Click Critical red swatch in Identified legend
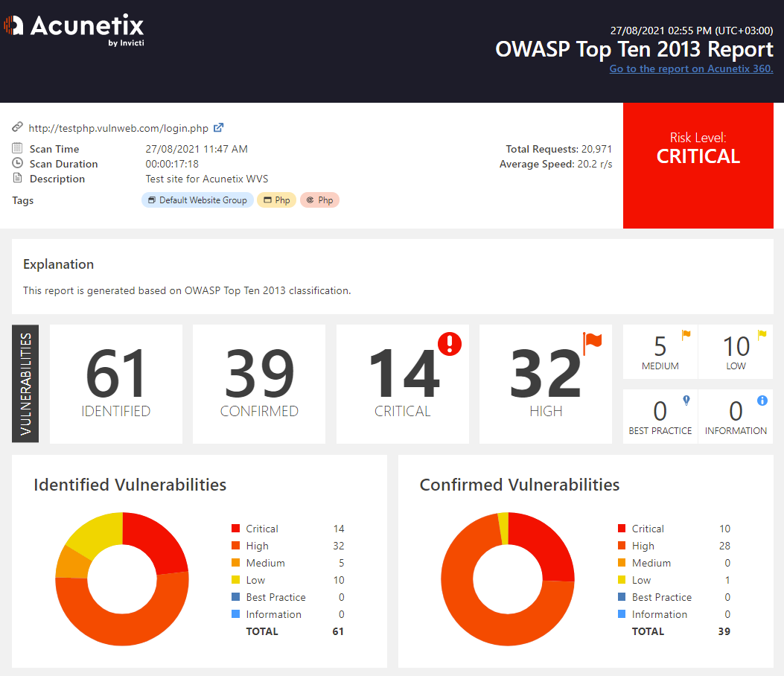784x676 pixels. (x=235, y=528)
